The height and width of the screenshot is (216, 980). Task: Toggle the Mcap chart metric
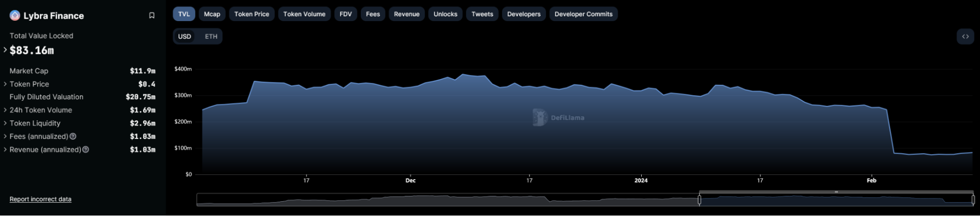click(x=212, y=14)
